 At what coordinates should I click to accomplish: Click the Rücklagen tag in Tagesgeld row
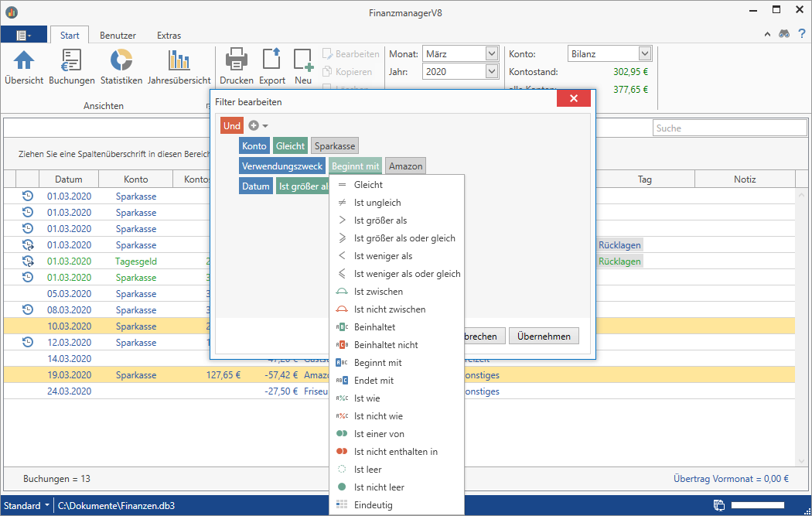click(619, 261)
